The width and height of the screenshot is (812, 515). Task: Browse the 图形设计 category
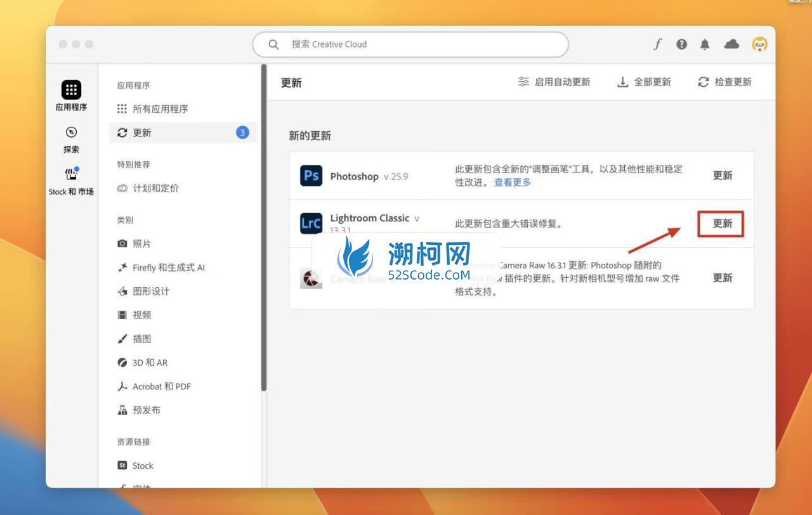[x=183, y=291]
